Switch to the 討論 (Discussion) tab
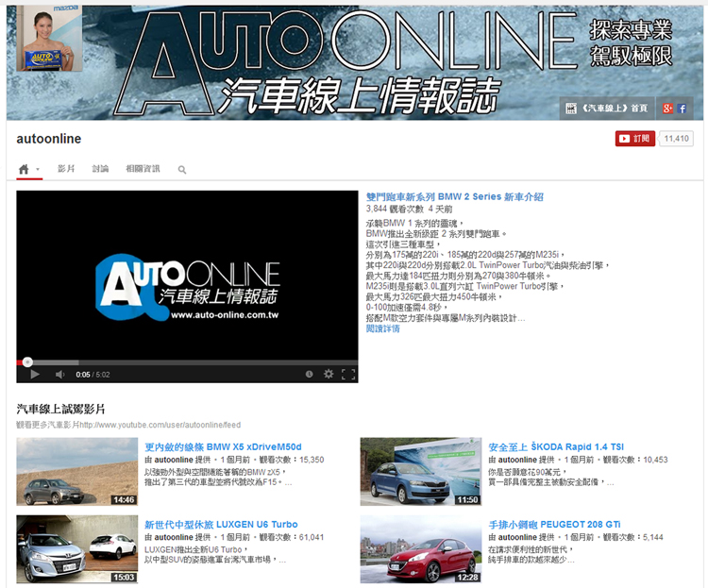Viewport: 708px width, 588px height. point(100,169)
